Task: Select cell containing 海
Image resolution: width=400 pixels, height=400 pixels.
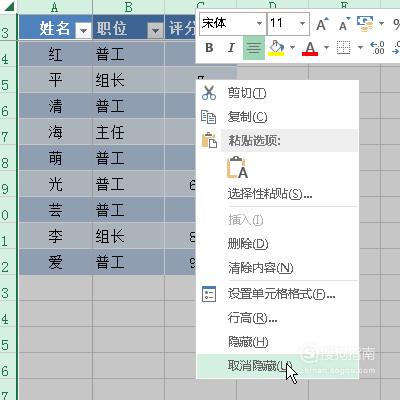Action: coord(55,132)
